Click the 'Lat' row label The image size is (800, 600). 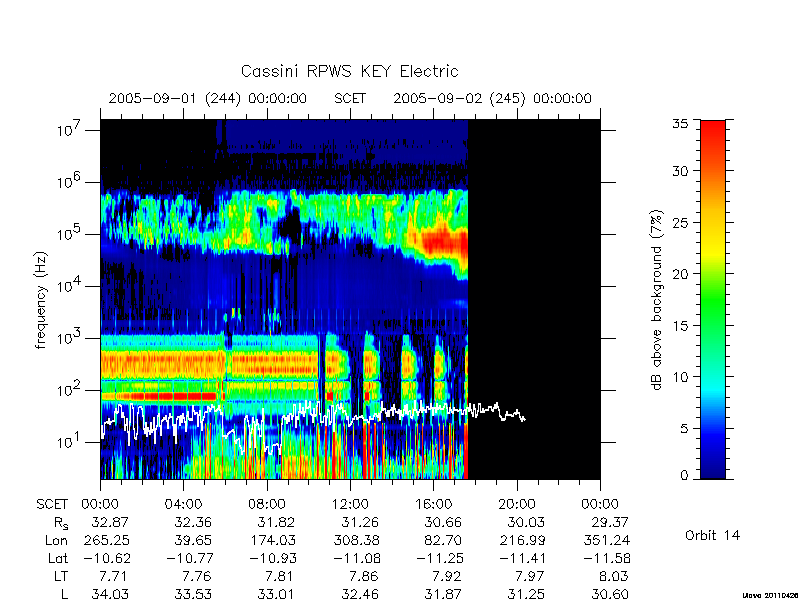[58, 558]
